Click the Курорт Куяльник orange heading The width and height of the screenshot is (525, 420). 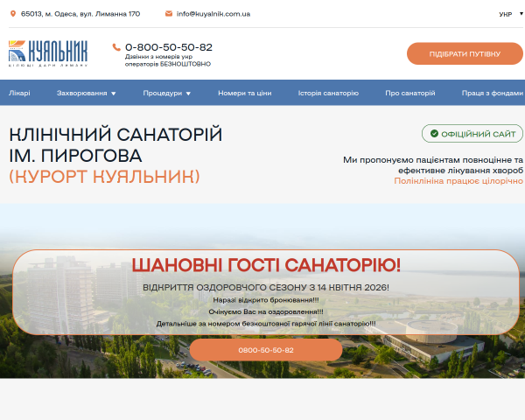104,176
